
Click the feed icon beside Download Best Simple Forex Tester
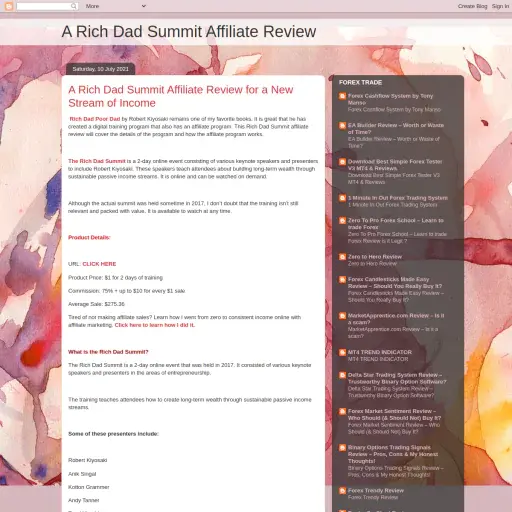(342, 162)
